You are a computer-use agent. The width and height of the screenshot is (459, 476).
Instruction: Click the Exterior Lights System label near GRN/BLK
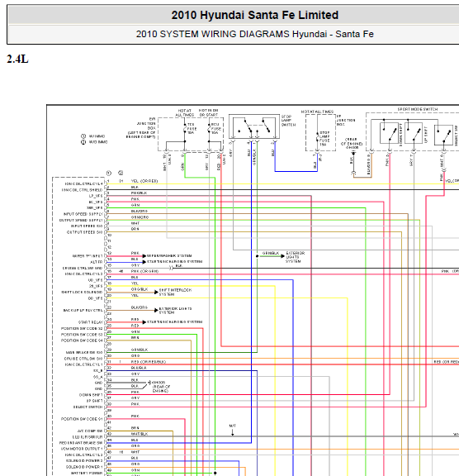(x=296, y=257)
